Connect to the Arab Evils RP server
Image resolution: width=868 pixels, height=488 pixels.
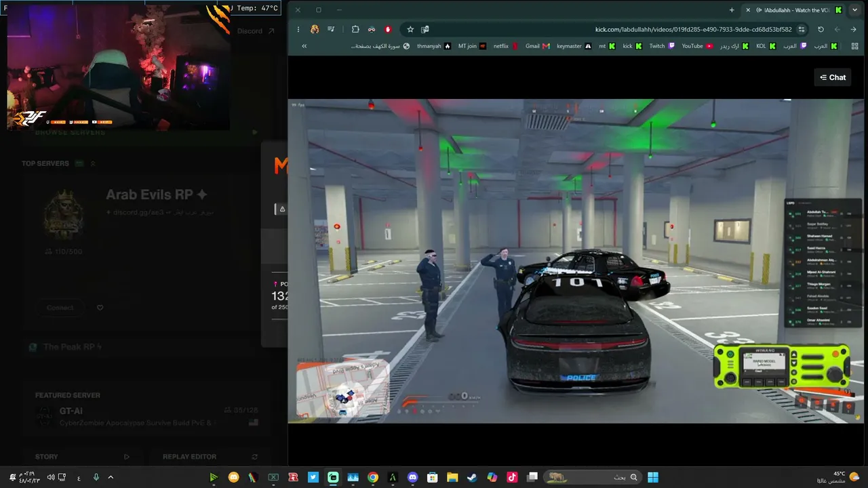tap(60, 308)
